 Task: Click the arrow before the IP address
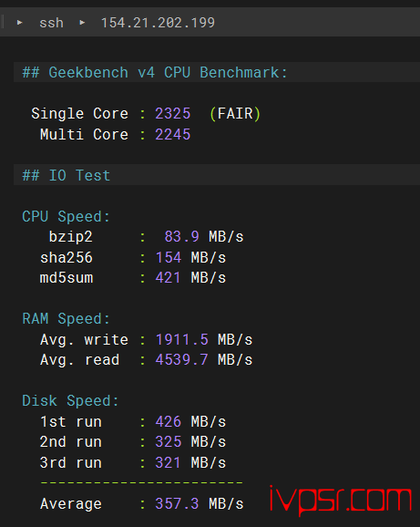(82, 23)
